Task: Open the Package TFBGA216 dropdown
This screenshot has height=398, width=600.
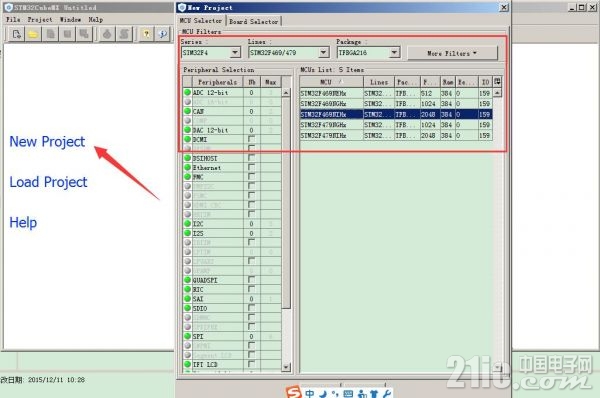Action: coord(394,52)
